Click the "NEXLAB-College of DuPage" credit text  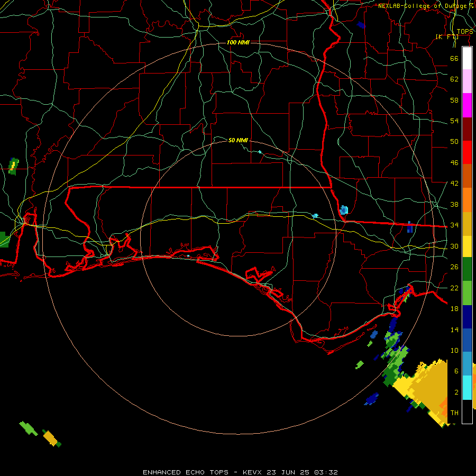point(423,6)
